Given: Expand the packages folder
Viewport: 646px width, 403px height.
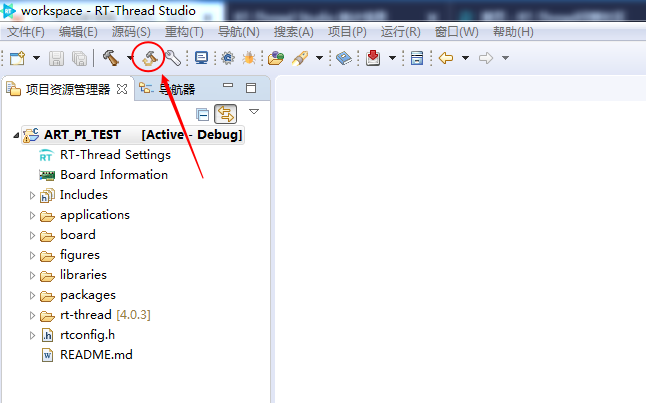Looking at the screenshot, I should (x=32, y=295).
